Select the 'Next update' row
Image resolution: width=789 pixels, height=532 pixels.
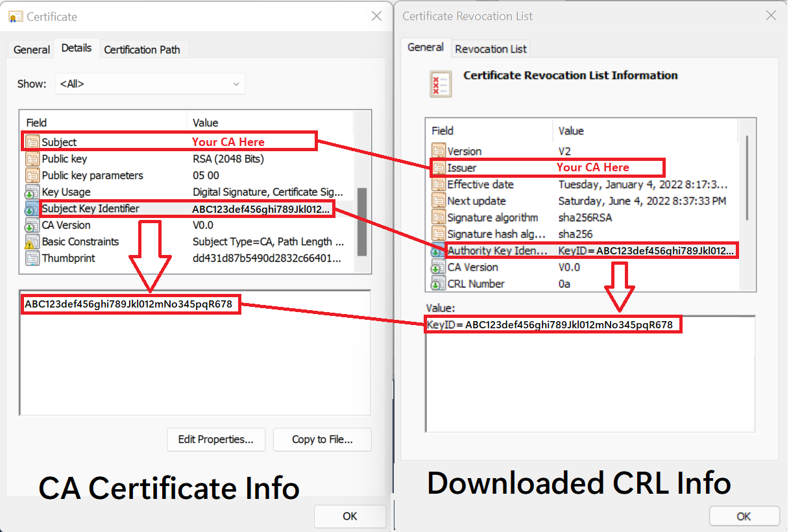click(584, 201)
